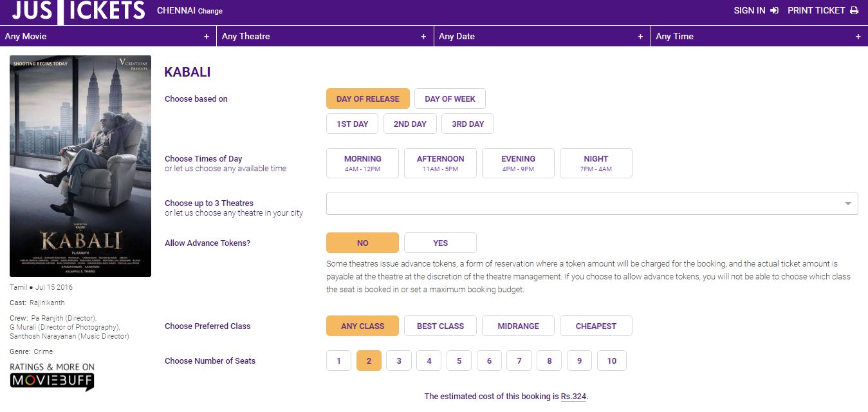Viewport: 868px width, 412px height.
Task: Click the plus icon beside Any Date
Action: tap(640, 37)
